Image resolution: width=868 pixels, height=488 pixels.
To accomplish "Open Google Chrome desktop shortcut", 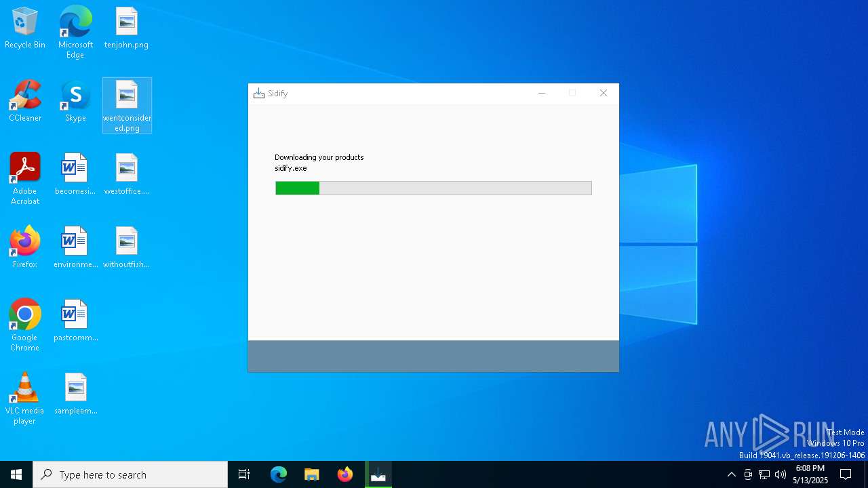I will coord(25,325).
